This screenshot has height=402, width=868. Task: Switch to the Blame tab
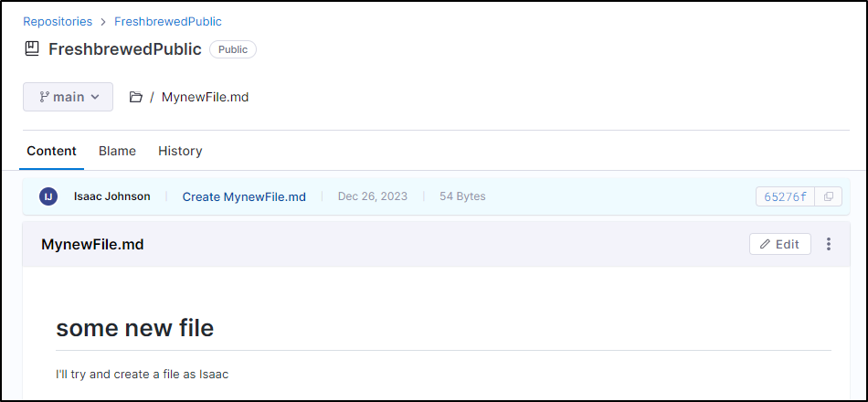(117, 151)
